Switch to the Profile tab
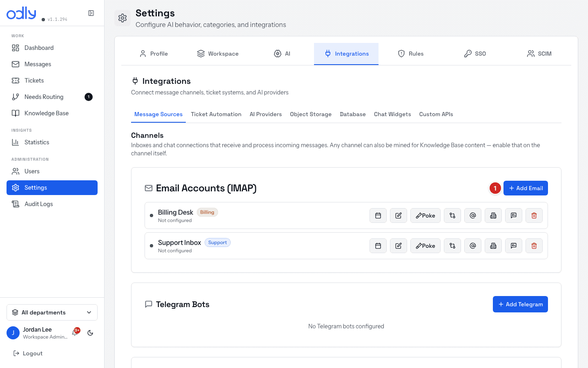The width and height of the screenshot is (588, 368). [154, 54]
